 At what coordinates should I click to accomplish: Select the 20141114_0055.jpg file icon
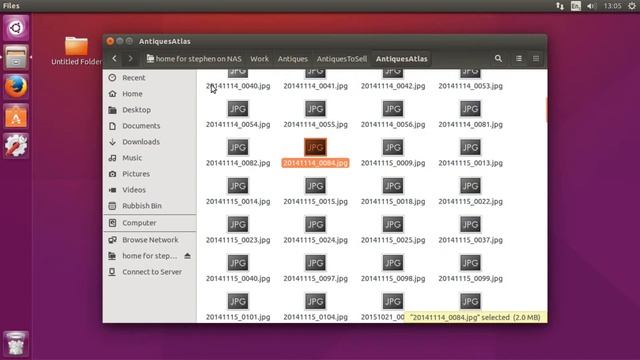[315, 109]
